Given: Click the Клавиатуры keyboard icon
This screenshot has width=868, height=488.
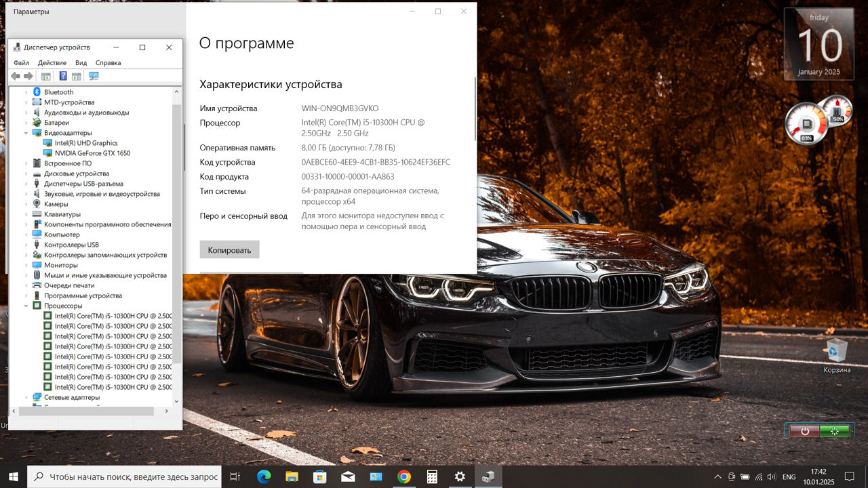Looking at the screenshot, I should coord(37,214).
